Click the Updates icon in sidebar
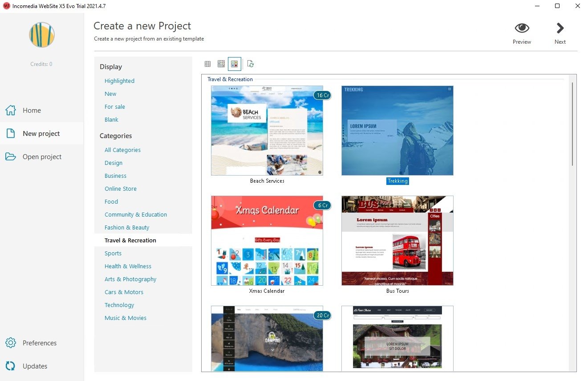The image size is (588, 381). (x=11, y=366)
